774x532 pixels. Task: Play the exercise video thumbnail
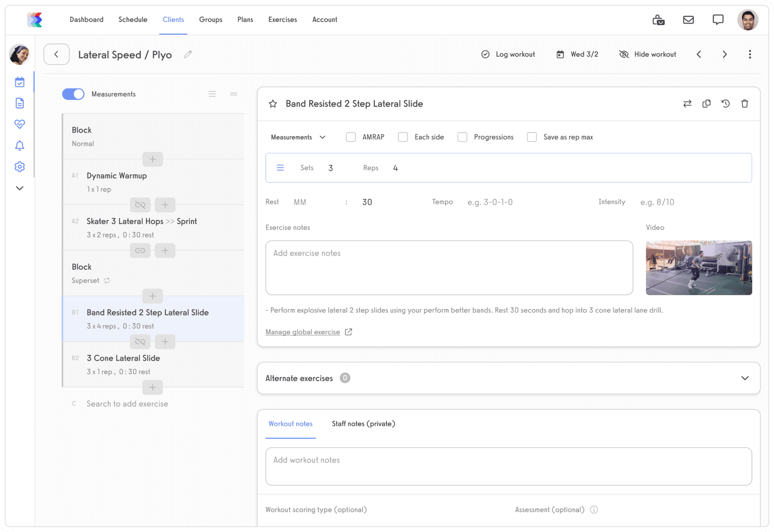(699, 268)
